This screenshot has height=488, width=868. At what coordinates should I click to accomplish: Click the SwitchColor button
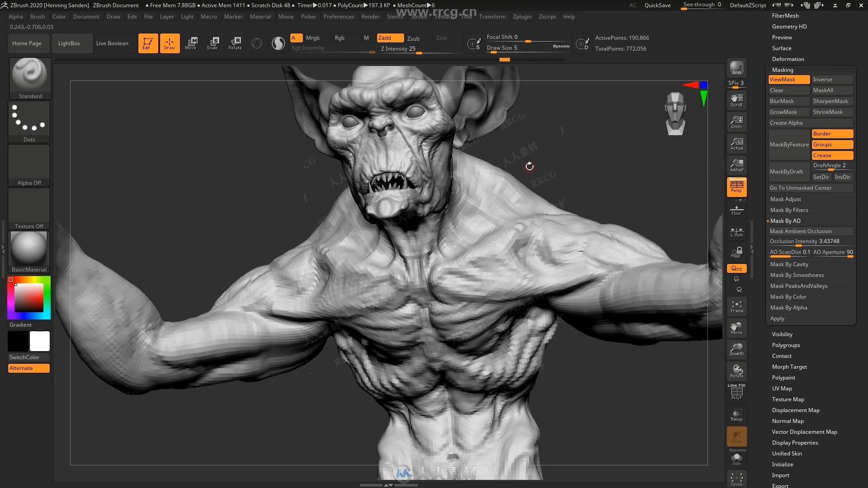tap(29, 357)
